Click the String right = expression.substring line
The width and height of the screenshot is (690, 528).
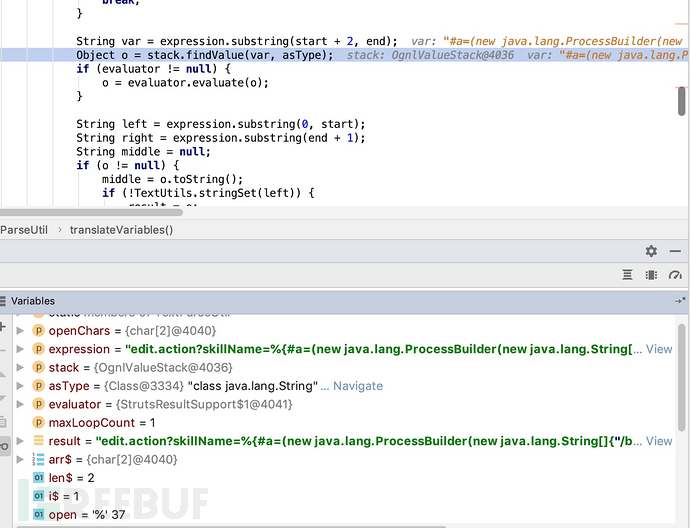[x=221, y=138]
